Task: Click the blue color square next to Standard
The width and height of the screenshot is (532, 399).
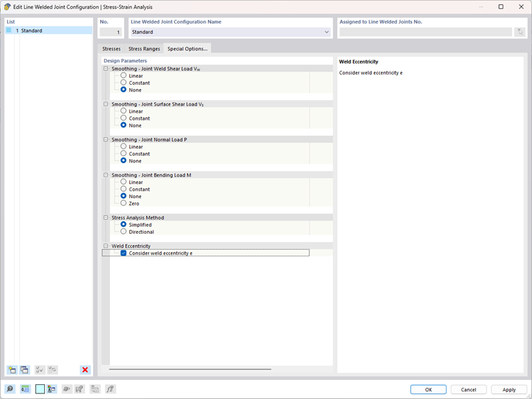Action: point(9,30)
